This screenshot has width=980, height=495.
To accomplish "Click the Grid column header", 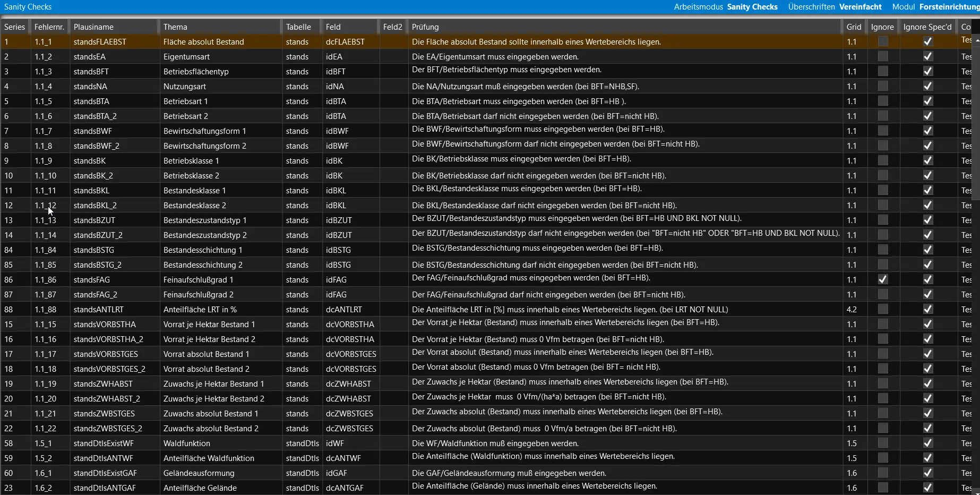I will click(x=854, y=27).
